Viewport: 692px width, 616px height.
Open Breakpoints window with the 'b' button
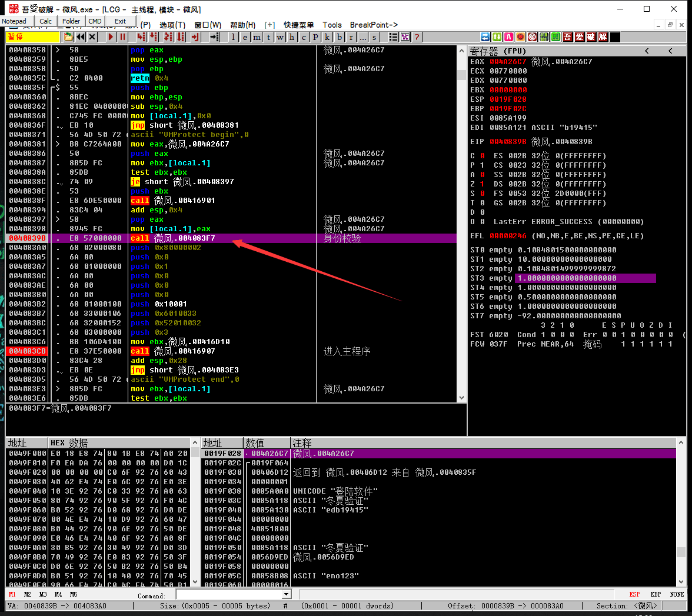point(339,37)
